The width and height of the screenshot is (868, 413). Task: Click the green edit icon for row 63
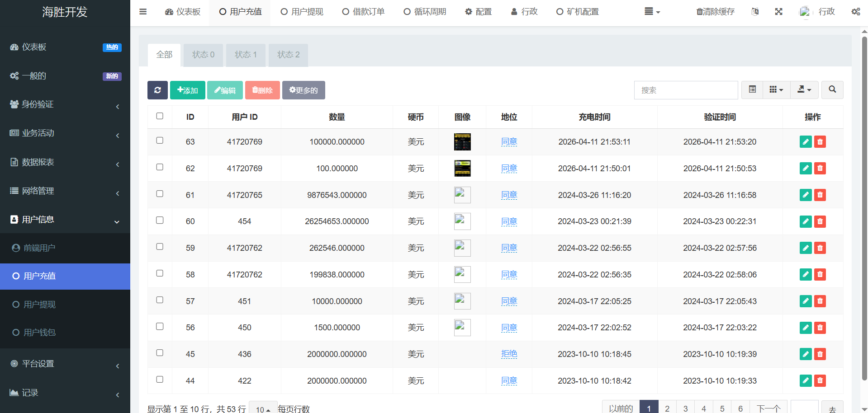(806, 142)
